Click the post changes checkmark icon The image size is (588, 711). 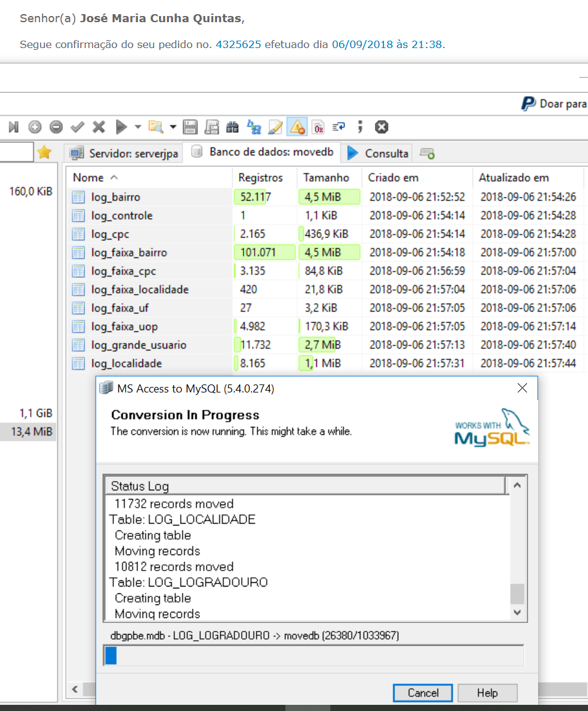point(77,128)
